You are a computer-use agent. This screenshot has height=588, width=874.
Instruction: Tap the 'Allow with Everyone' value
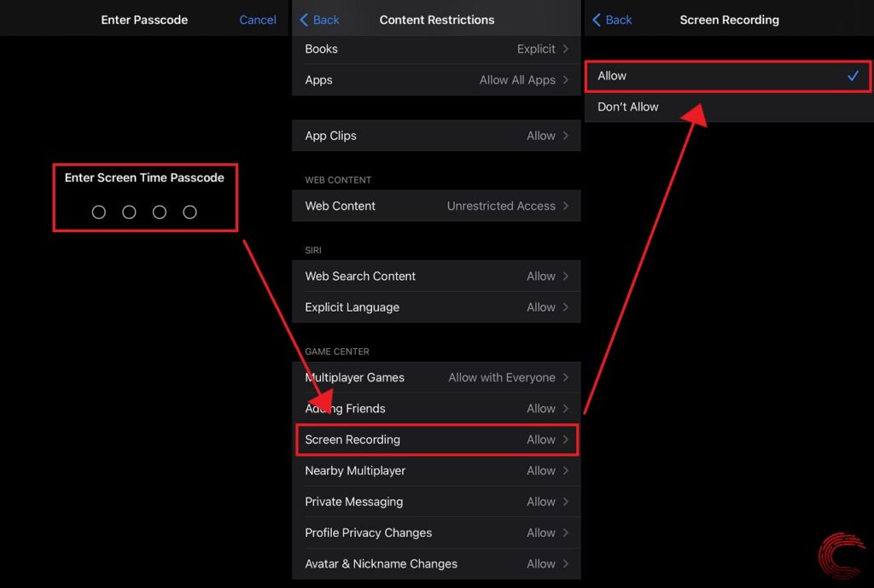502,377
